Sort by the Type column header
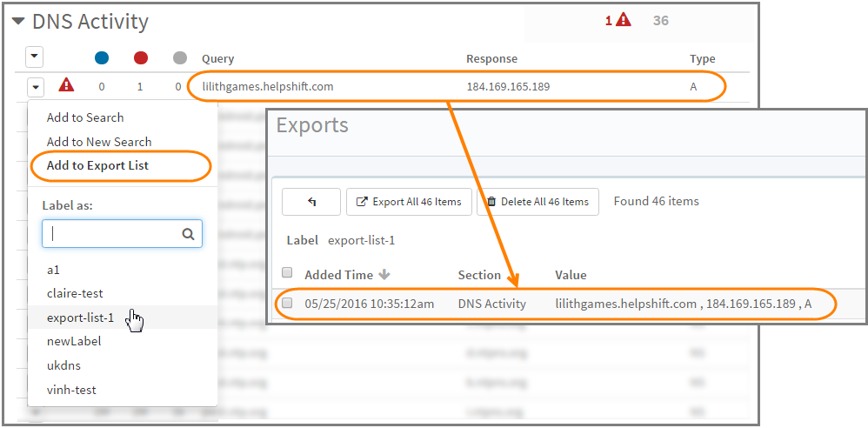 (x=703, y=58)
